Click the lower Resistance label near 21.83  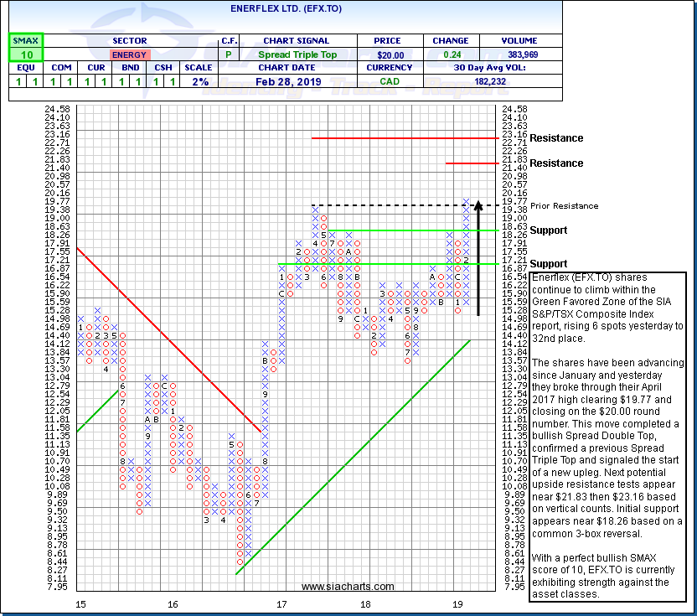point(556,163)
